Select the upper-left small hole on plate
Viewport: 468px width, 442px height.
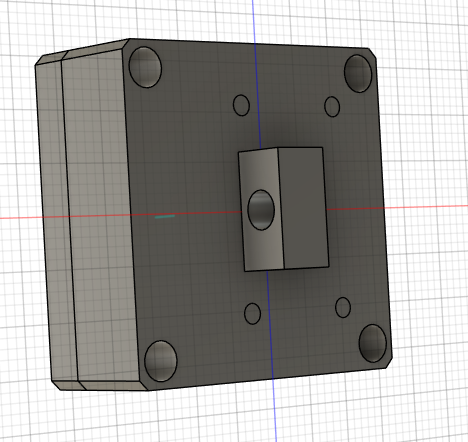click(x=241, y=105)
